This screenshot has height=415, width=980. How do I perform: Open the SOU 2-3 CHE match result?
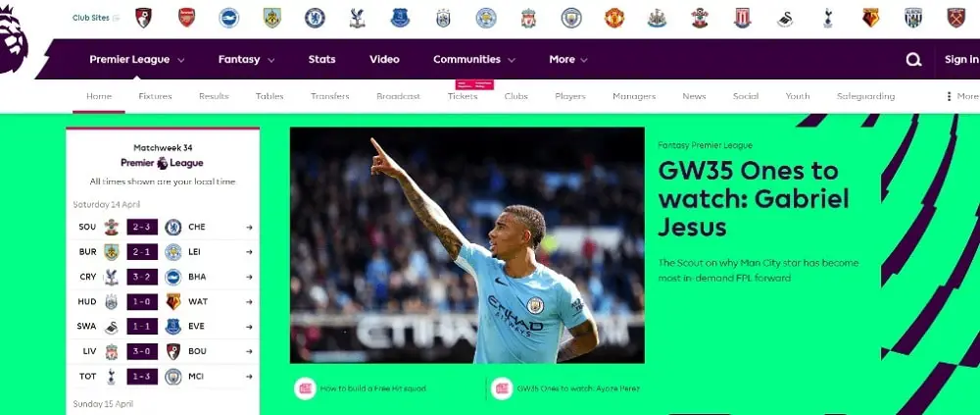click(x=163, y=227)
